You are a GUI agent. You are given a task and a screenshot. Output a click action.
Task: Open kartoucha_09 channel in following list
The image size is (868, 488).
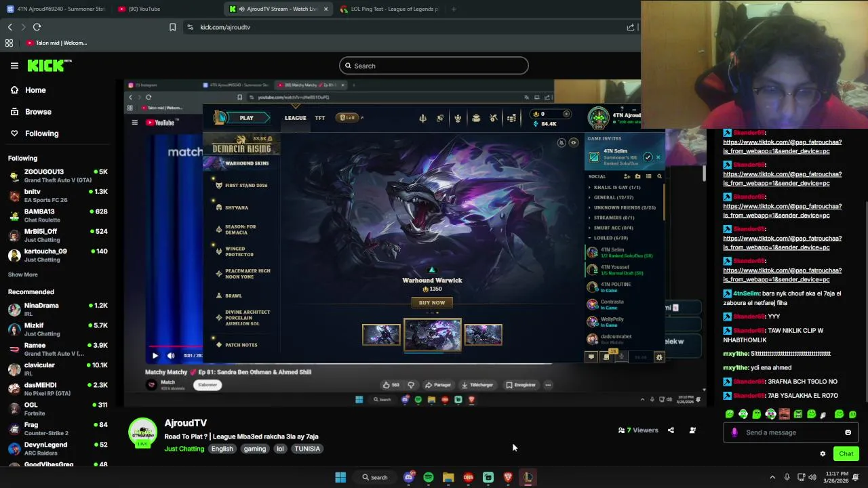pos(58,255)
